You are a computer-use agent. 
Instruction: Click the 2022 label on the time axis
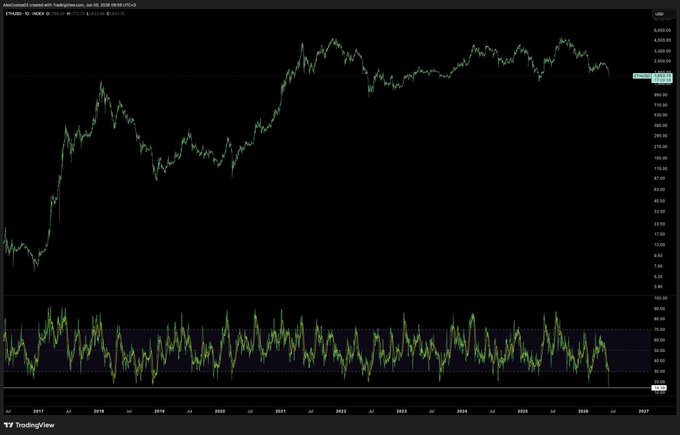pos(341,411)
